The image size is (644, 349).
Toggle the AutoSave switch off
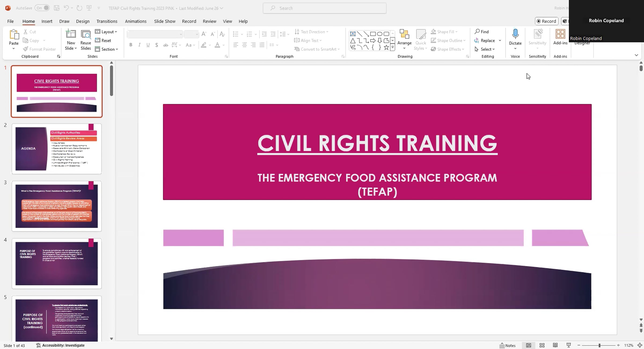coord(42,8)
